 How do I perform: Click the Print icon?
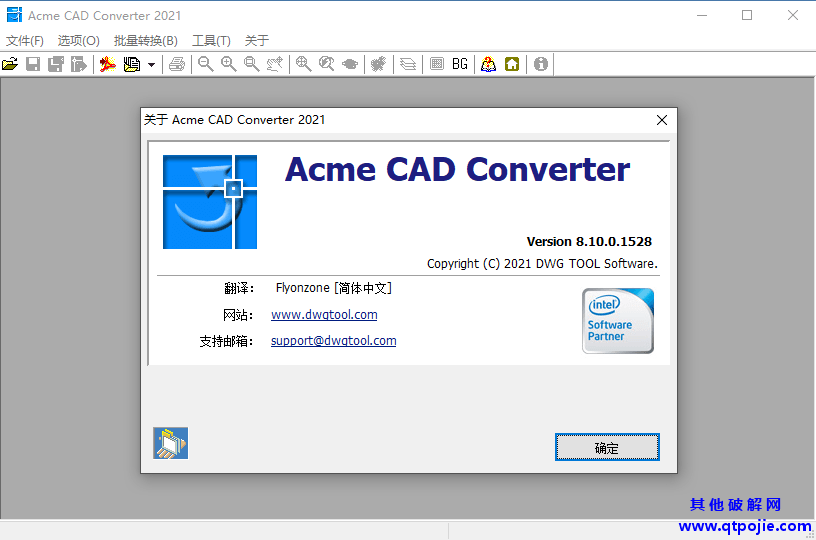pos(177,64)
